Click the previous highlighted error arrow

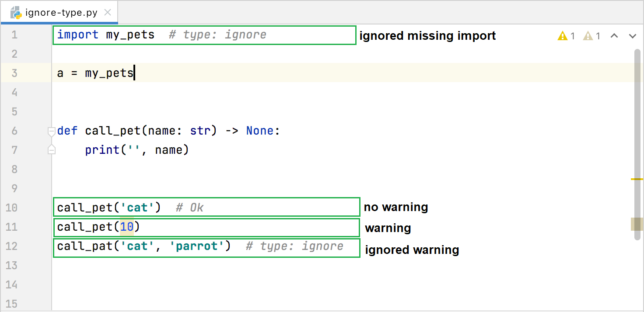614,36
